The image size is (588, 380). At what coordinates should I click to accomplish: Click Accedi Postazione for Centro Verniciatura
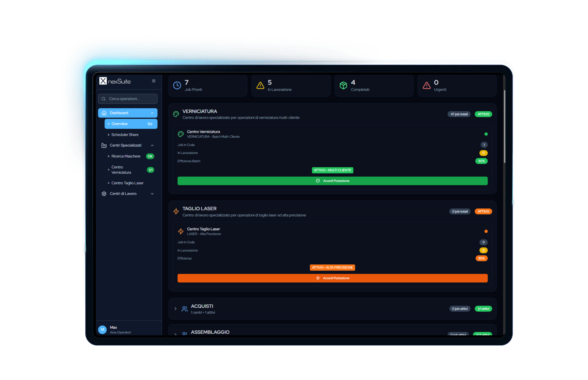332,181
